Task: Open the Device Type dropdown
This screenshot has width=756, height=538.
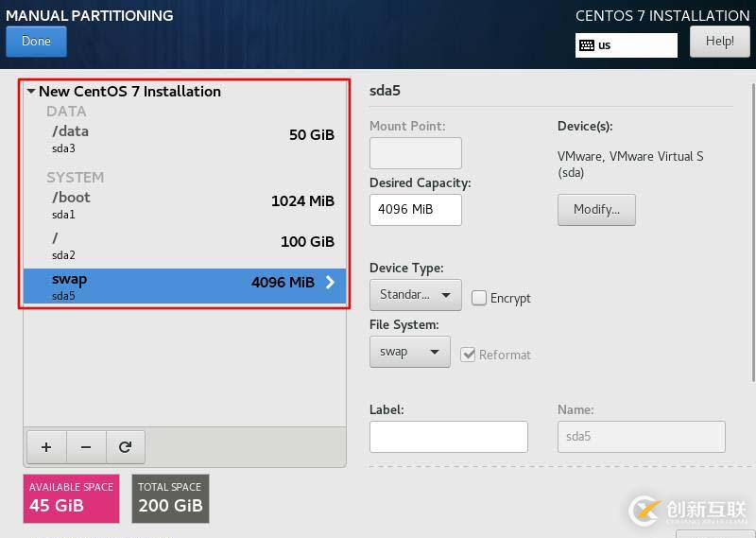Action: (416, 295)
